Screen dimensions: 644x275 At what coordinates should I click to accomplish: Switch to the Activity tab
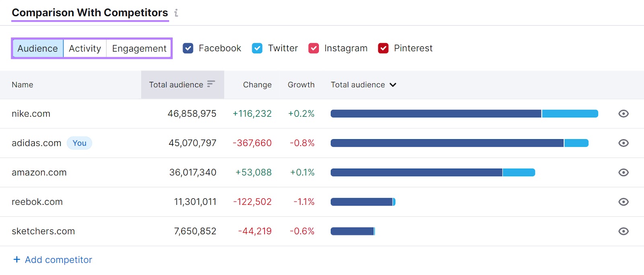(x=85, y=48)
